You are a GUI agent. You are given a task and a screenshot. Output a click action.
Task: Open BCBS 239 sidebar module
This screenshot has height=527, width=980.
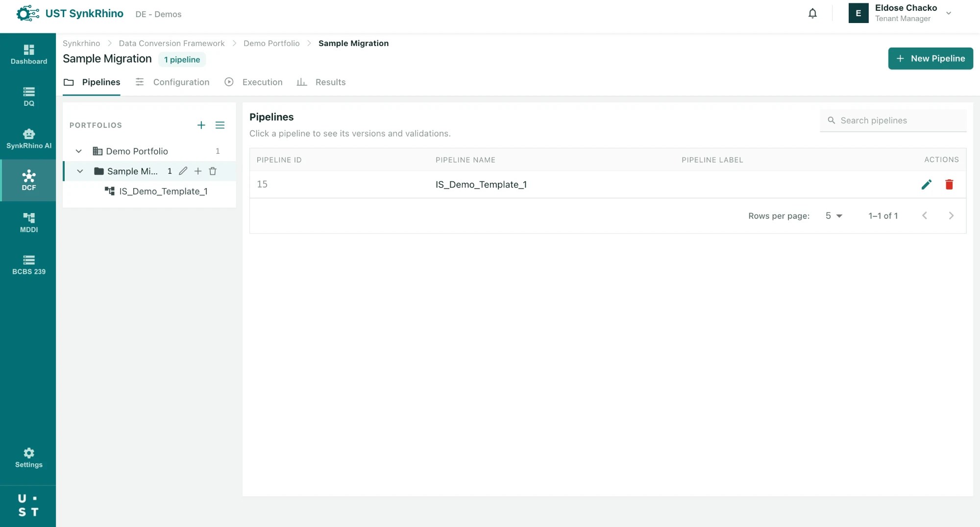(28, 265)
